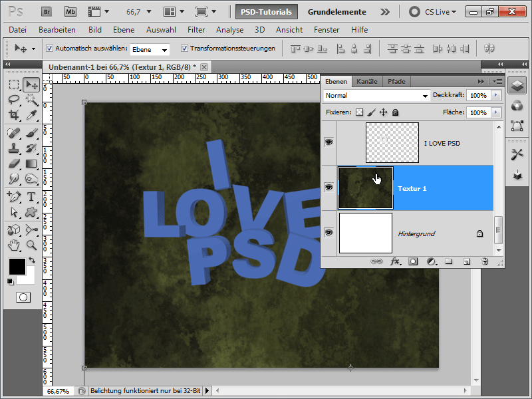Toggle lock all padlock icon
Viewport: 532px width, 399px height.
(x=395, y=112)
